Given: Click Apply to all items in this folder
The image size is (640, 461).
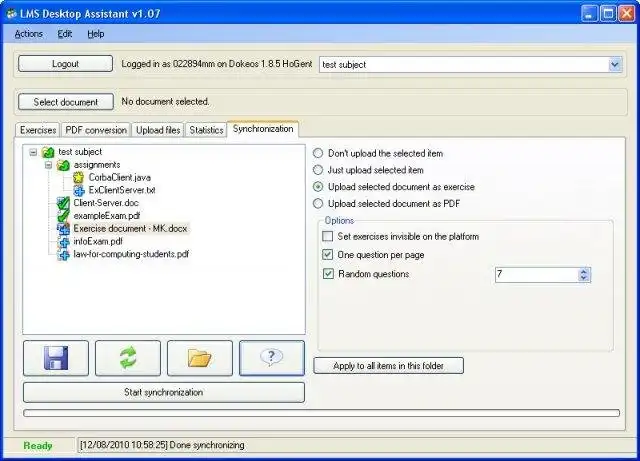Looking at the screenshot, I should (389, 365).
